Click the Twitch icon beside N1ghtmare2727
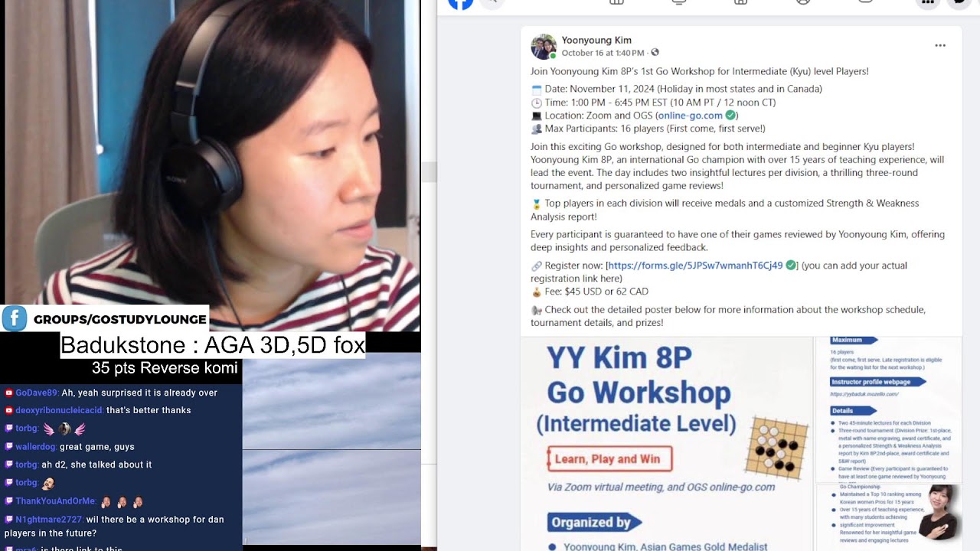Viewport: 980px width, 551px height. [x=9, y=520]
